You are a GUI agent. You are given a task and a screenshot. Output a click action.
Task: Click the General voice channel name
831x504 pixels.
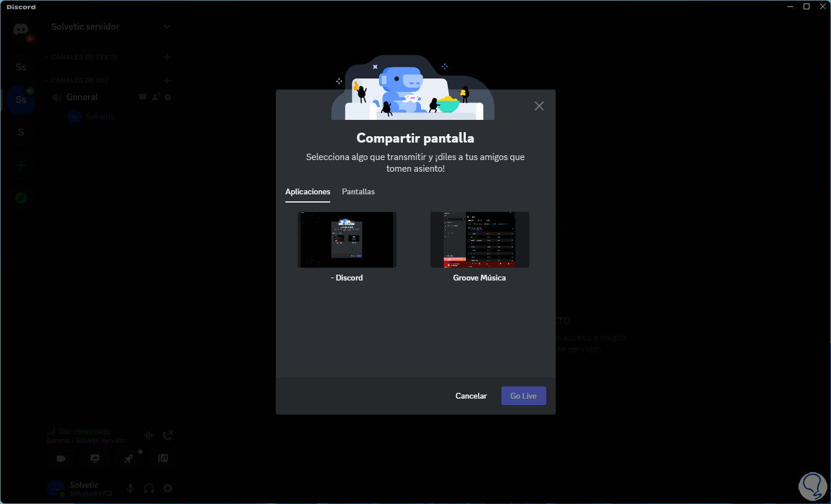coord(82,97)
